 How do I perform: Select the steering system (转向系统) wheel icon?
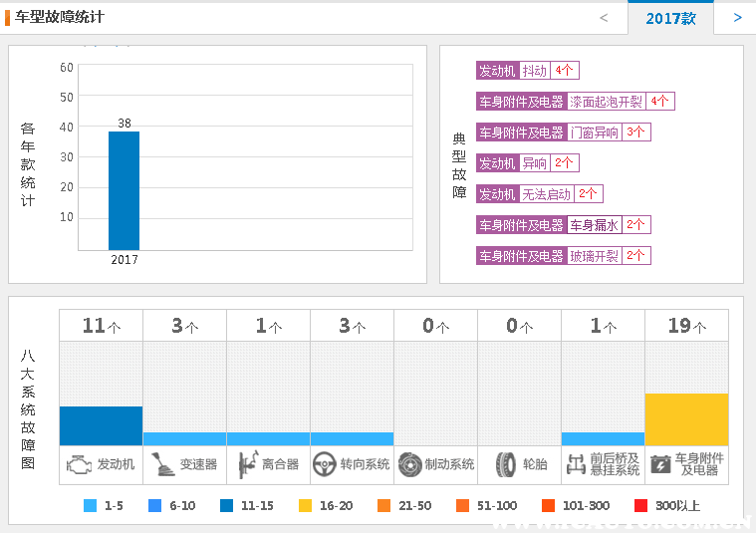(x=325, y=464)
